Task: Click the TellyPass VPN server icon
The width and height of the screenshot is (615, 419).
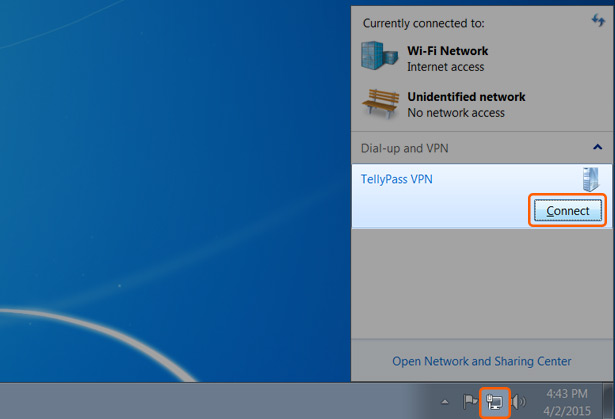Action: point(591,179)
